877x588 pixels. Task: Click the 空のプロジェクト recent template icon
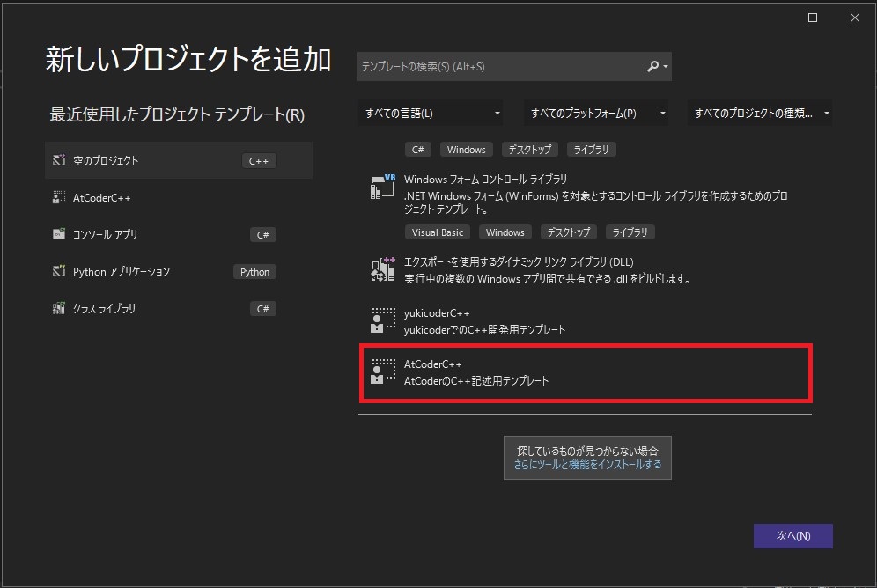(59, 160)
